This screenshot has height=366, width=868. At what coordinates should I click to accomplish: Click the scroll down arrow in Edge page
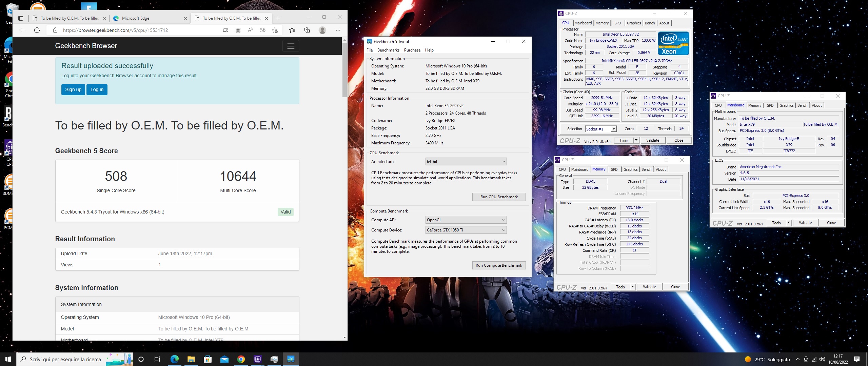(344, 338)
